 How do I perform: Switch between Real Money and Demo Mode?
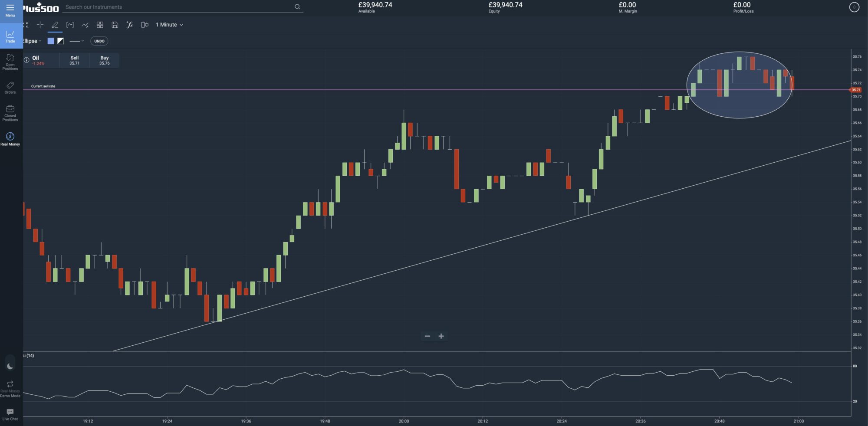click(10, 389)
